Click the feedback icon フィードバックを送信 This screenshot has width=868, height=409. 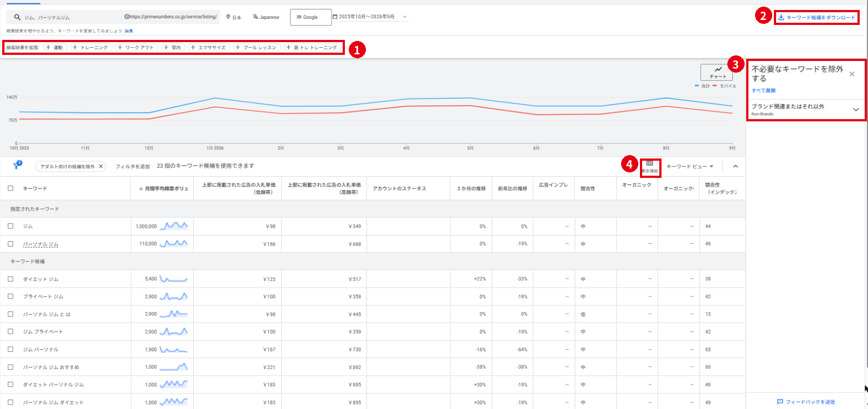coord(779,401)
